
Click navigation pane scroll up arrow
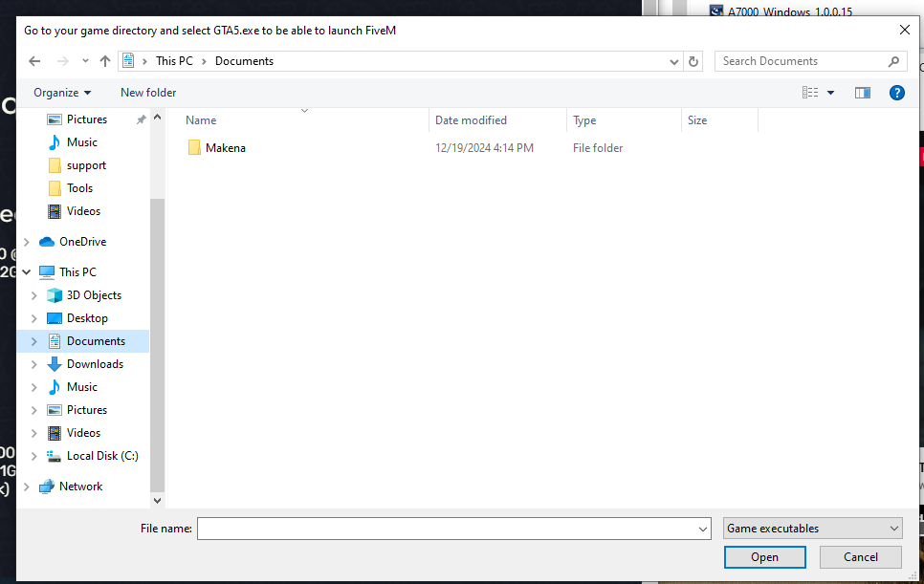click(x=157, y=118)
